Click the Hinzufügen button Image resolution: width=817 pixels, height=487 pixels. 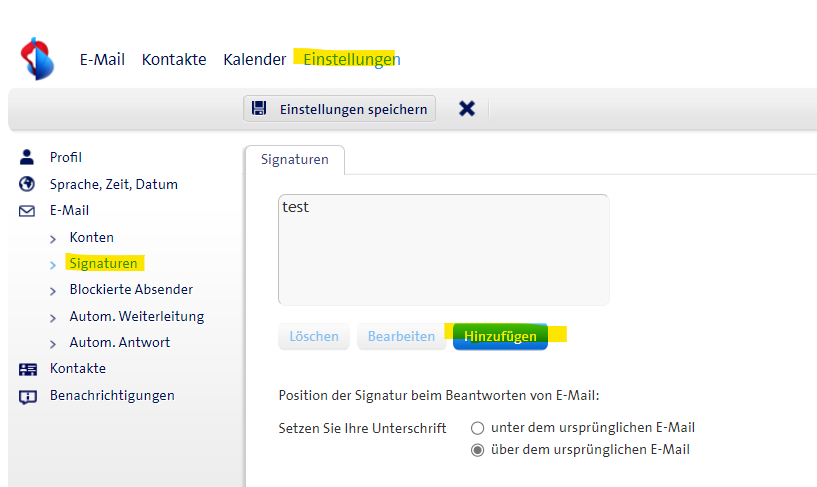tap(500, 336)
